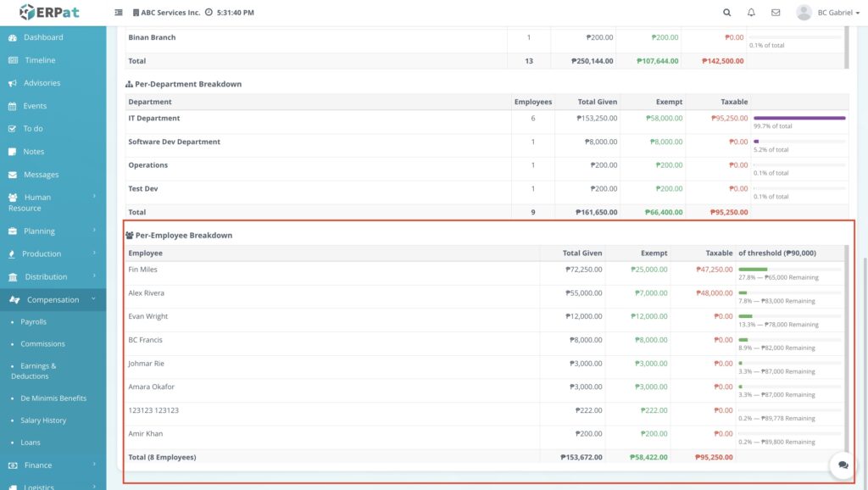Click the Alex Rivera employee row
The image size is (868, 490).
[331, 293]
